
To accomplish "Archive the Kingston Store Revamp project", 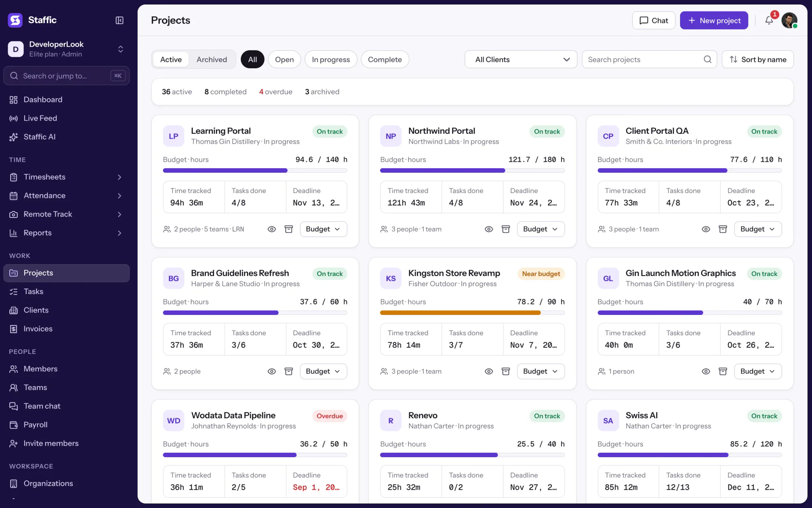I will (506, 371).
